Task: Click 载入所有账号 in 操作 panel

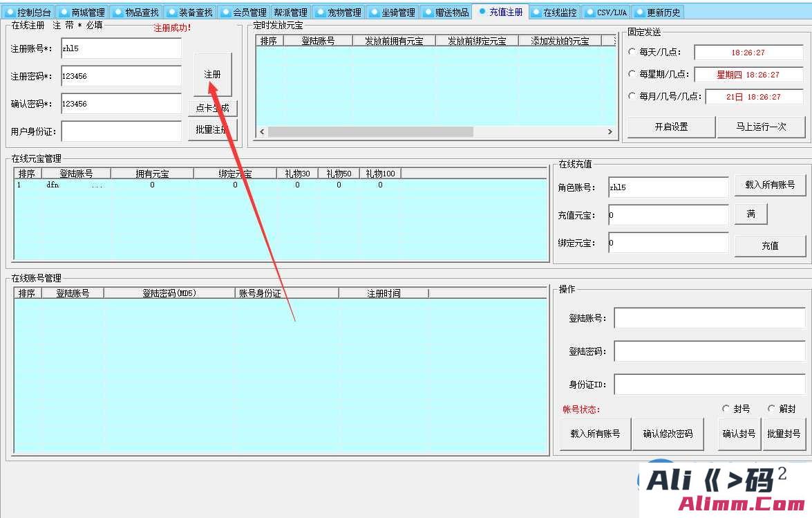Action: click(595, 434)
